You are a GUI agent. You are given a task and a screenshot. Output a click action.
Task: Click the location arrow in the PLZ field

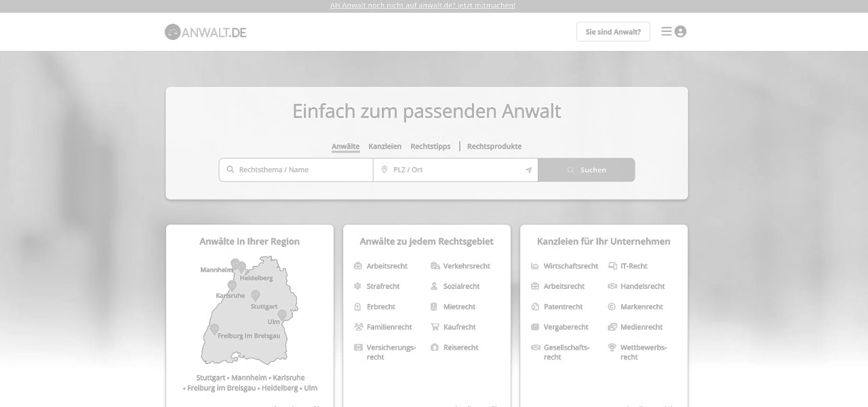[528, 170]
